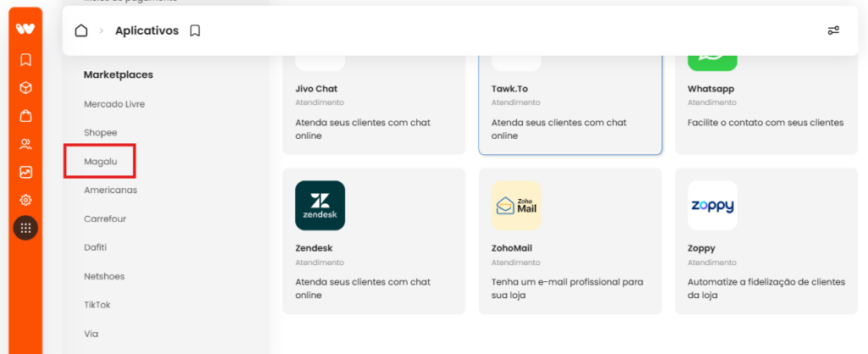Bookmark the Aplicativos page
The height and width of the screenshot is (354, 868).
[x=195, y=31]
